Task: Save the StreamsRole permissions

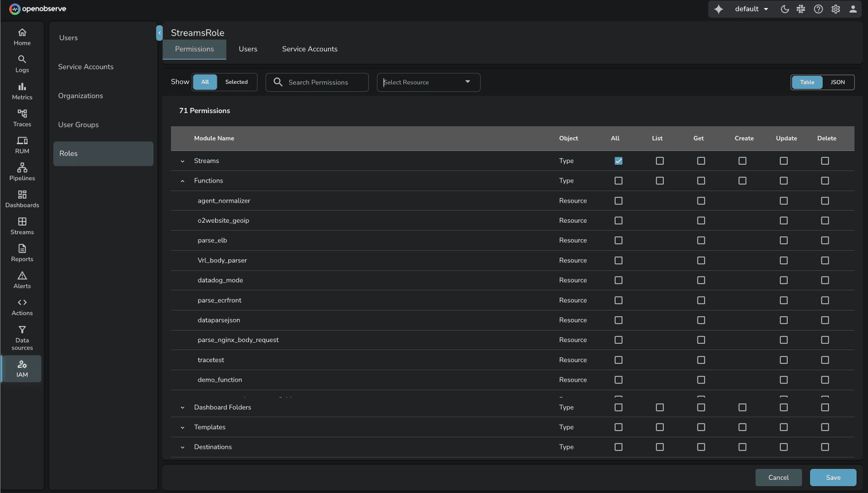Action: [833, 477]
